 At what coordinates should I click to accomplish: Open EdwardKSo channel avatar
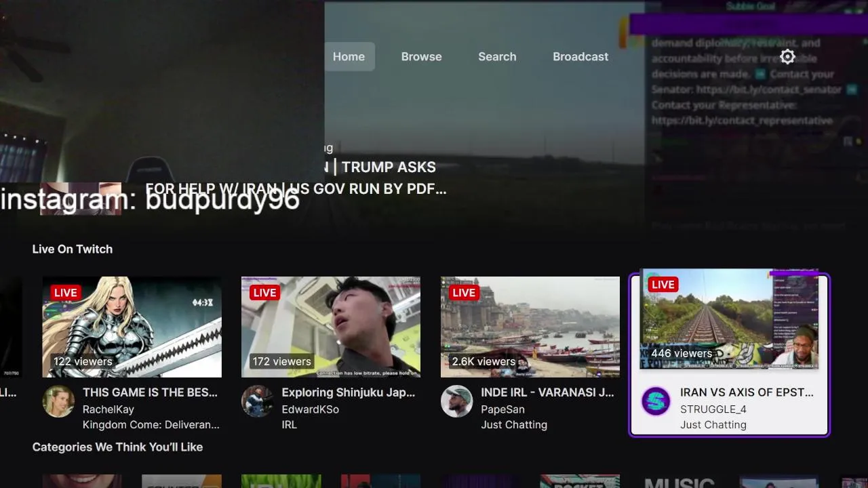click(x=258, y=401)
